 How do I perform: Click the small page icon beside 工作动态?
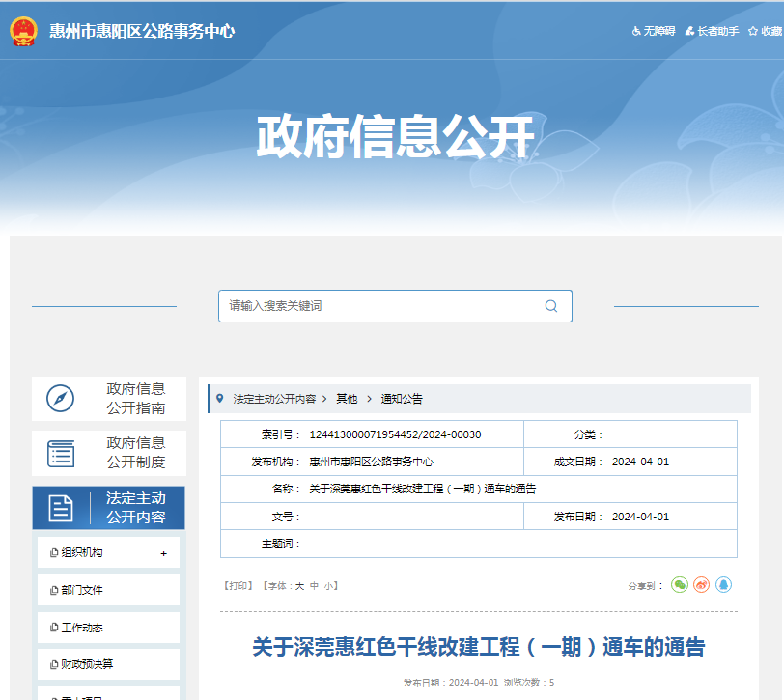pyautogui.click(x=54, y=628)
